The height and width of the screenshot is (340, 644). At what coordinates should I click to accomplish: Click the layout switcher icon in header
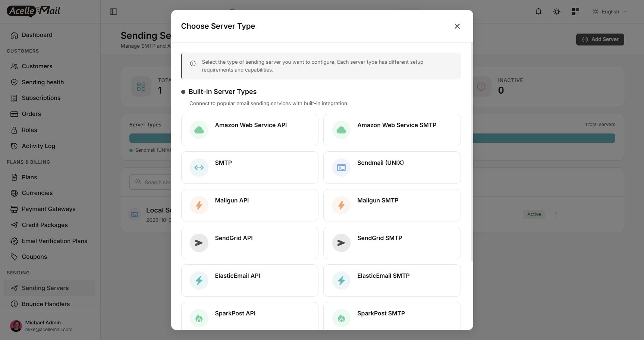(575, 12)
